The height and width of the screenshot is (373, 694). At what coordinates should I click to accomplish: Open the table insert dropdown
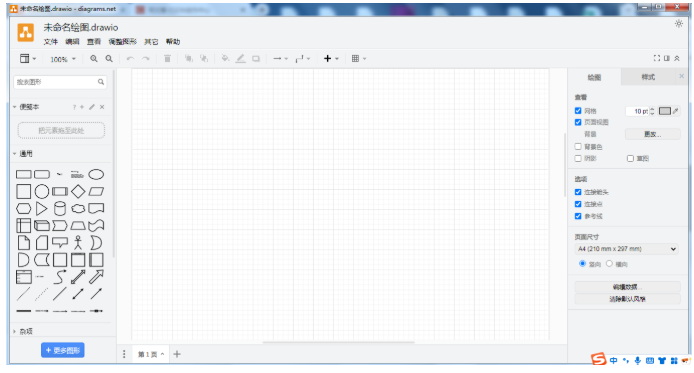[359, 58]
